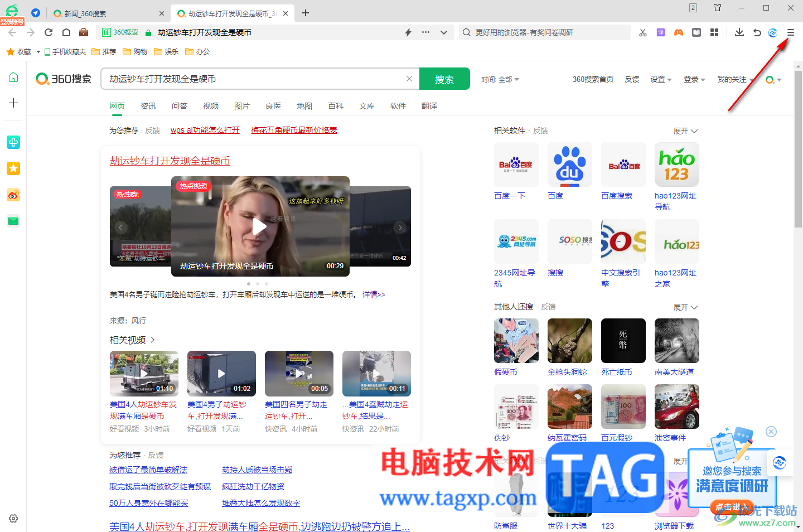Expand the address bar dropdown chevron
Viewport: 803px width, 532px height.
click(444, 32)
